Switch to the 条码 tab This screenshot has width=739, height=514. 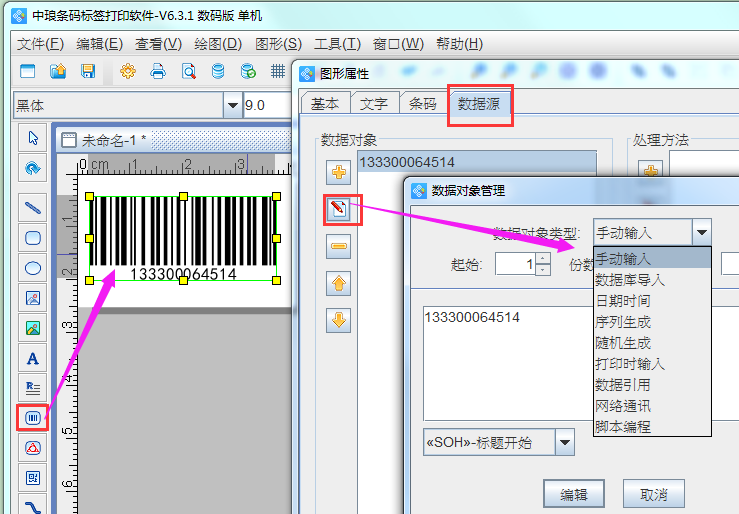pos(422,103)
